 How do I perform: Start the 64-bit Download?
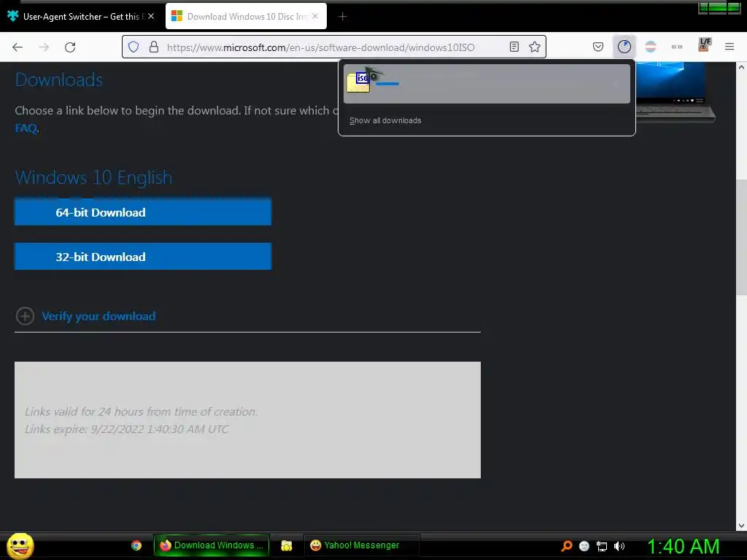tap(143, 212)
